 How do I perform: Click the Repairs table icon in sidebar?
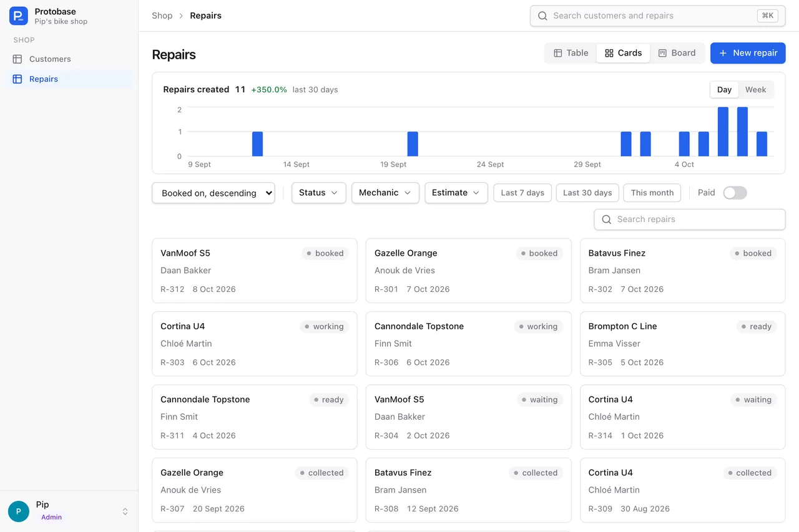(17, 79)
